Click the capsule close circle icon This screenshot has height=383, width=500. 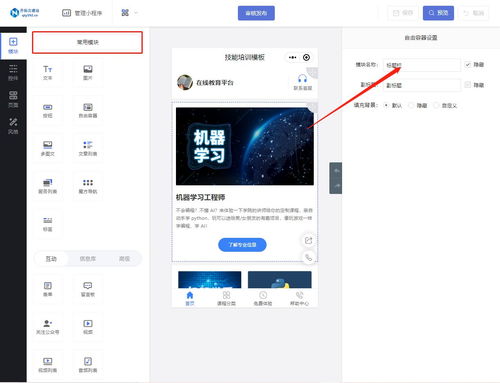pyautogui.click(x=306, y=57)
